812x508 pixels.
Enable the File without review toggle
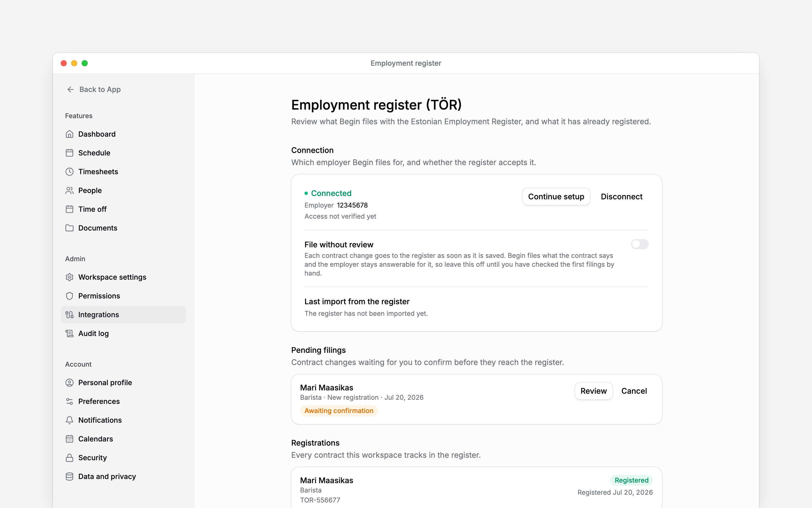[640, 244]
